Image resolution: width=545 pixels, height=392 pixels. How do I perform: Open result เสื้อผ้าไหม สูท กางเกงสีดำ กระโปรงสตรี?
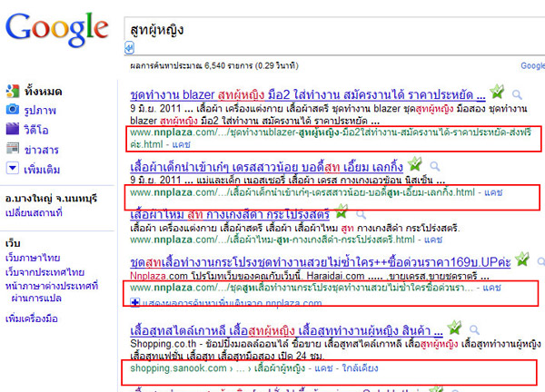tap(230, 214)
